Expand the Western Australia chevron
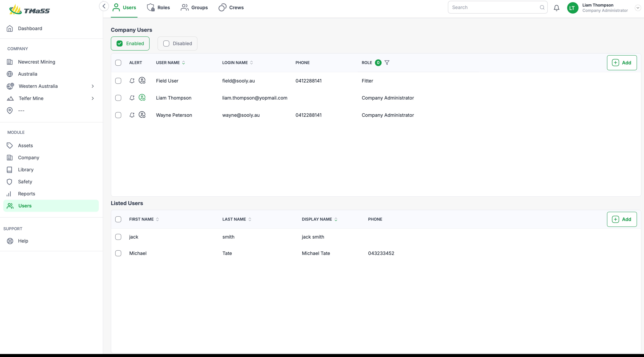The height and width of the screenshot is (357, 644). point(93,86)
